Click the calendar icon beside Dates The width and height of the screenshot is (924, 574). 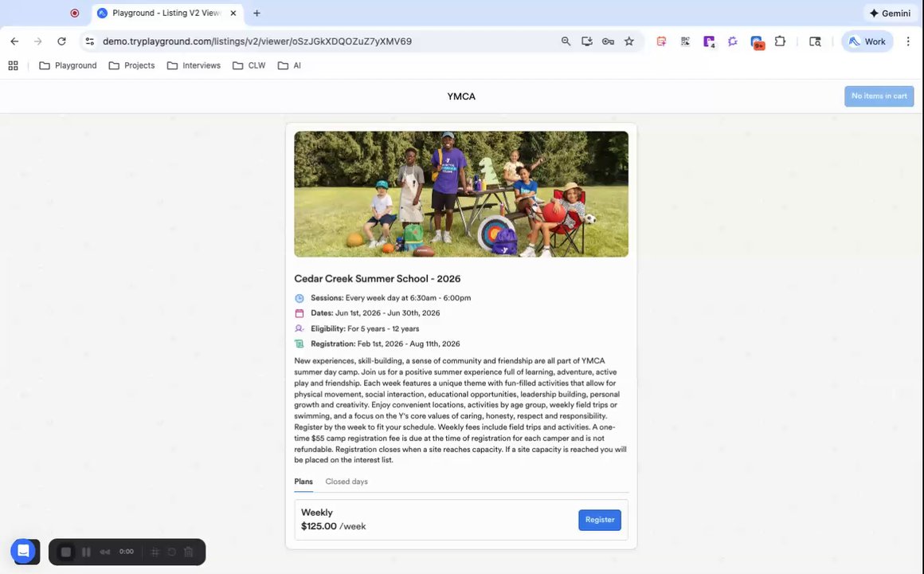[x=300, y=313]
